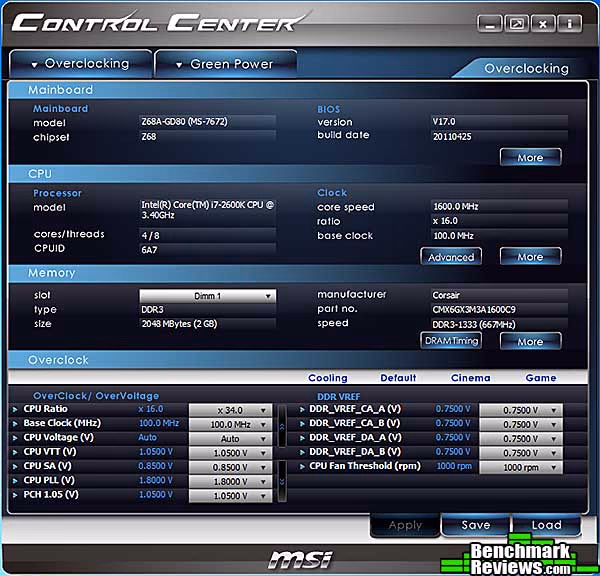Save the current overclock profile
600x576 pixels.
[476, 525]
